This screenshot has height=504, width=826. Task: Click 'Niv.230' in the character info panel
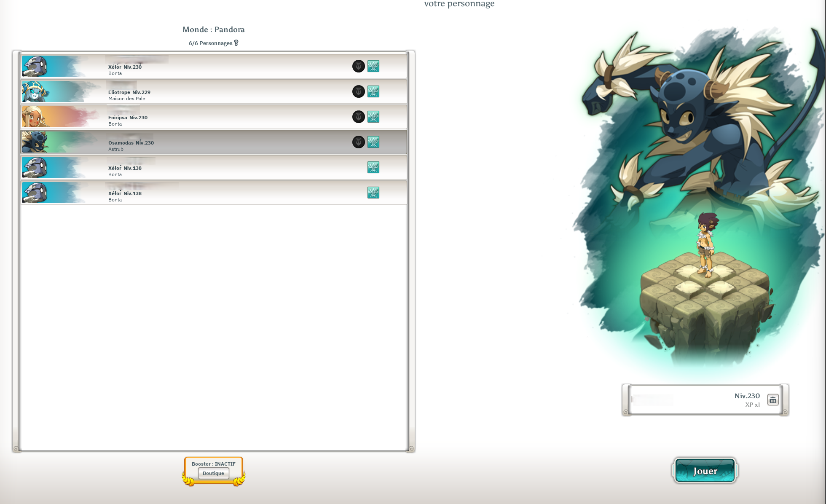coord(747,396)
